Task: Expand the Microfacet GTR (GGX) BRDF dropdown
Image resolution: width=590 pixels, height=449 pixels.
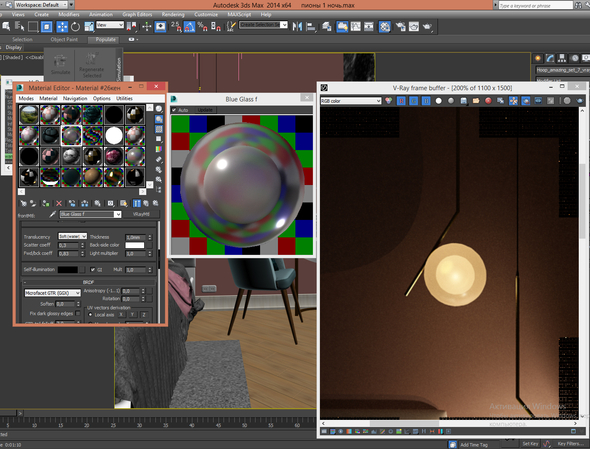Action: coord(52,293)
